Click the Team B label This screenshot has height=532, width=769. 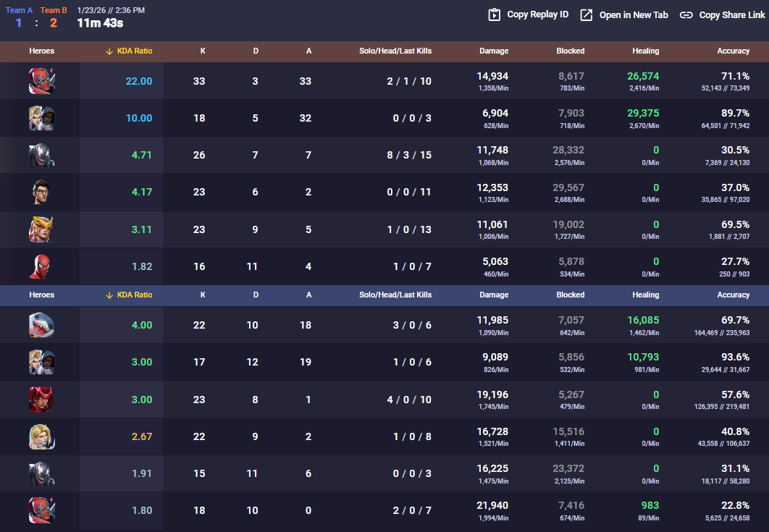point(54,10)
